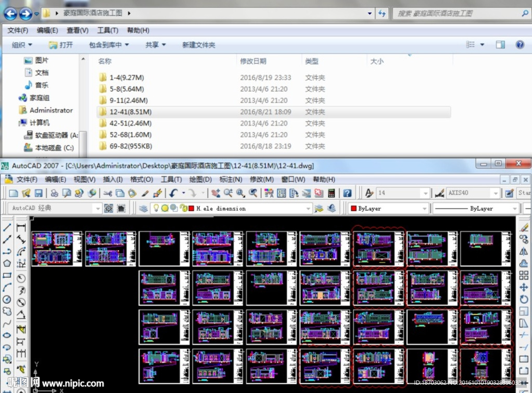Select the Mirror tool
This screenshot has width=532, height=393.
pyautogui.click(x=524, y=252)
